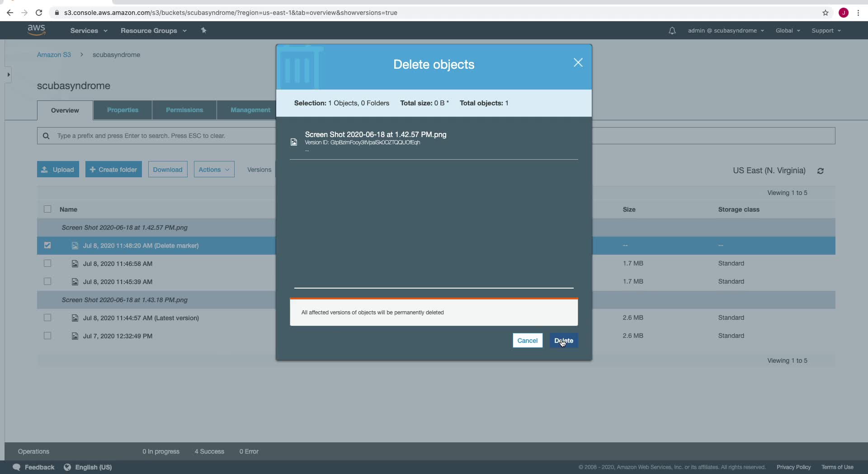Click Cancel in the Delete objects dialog
Screen dimensions: 868x474
pyautogui.click(x=528, y=341)
